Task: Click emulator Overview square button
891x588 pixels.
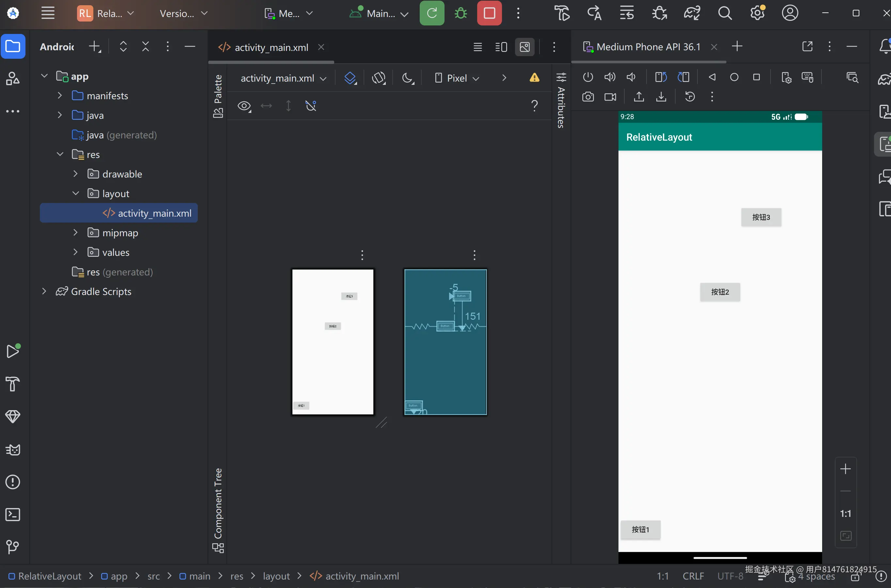Action: point(757,77)
